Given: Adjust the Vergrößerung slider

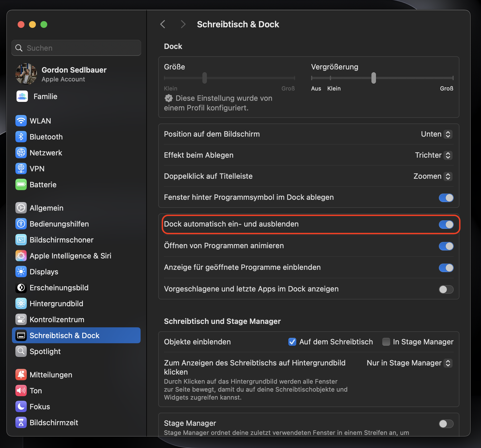Looking at the screenshot, I should coord(374,78).
